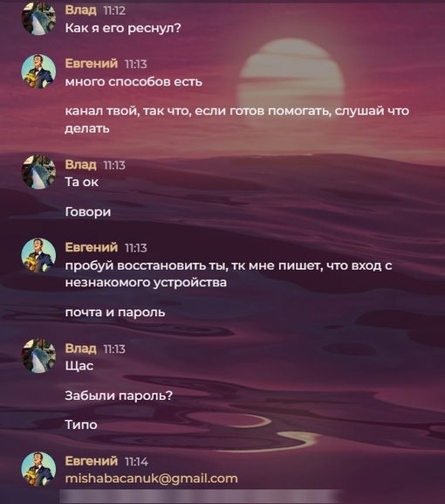
Task: Click the blurred message below the email
Action: 201,496
